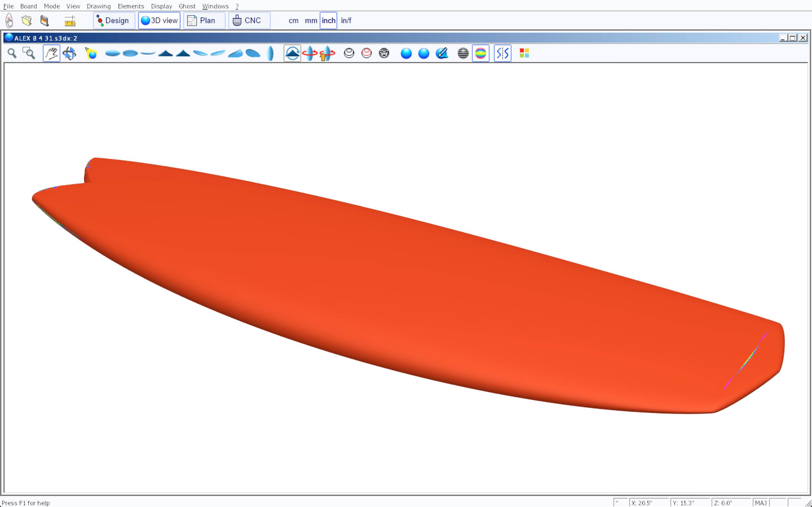Image resolution: width=812 pixels, height=507 pixels.
Task: Activate the zoom window rectangle tool
Action: point(29,53)
